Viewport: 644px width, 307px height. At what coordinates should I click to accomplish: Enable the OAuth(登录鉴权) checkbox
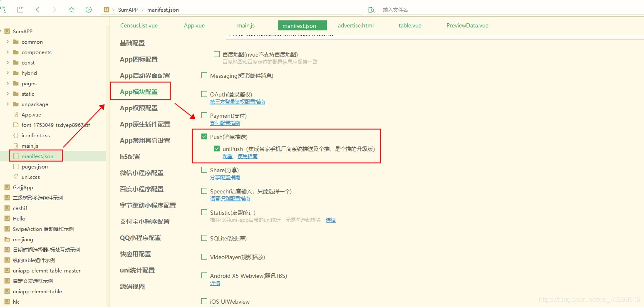click(204, 94)
